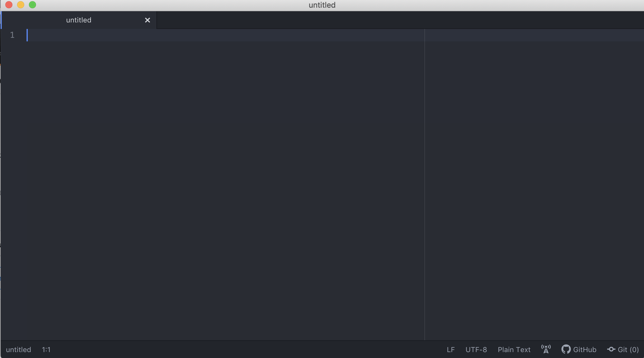Click line number 1 in the gutter

pos(12,35)
